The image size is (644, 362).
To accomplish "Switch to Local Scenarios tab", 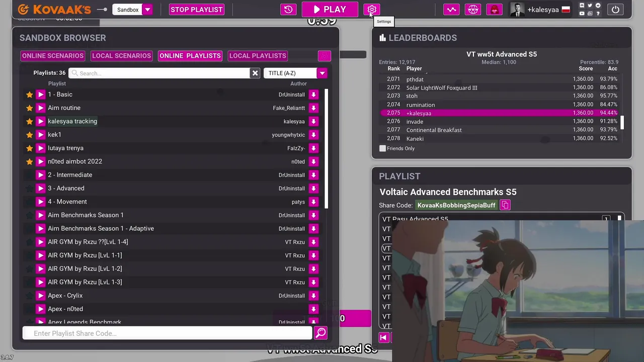I will tap(121, 56).
